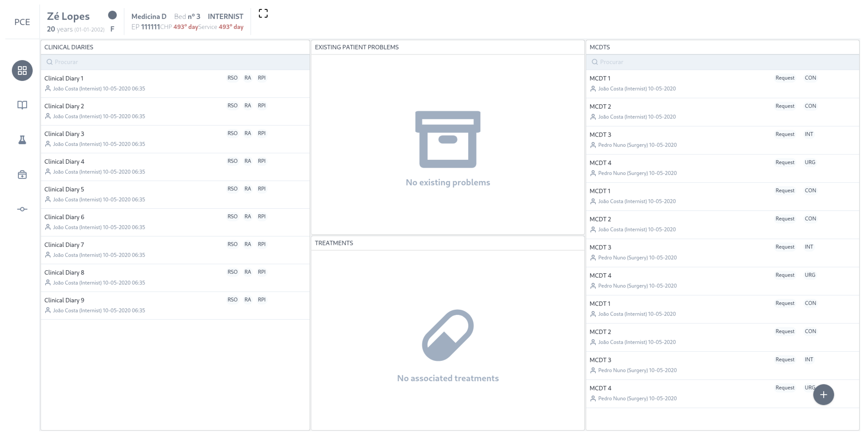
Task: Click the EP 111111 episode number
Action: tap(146, 27)
